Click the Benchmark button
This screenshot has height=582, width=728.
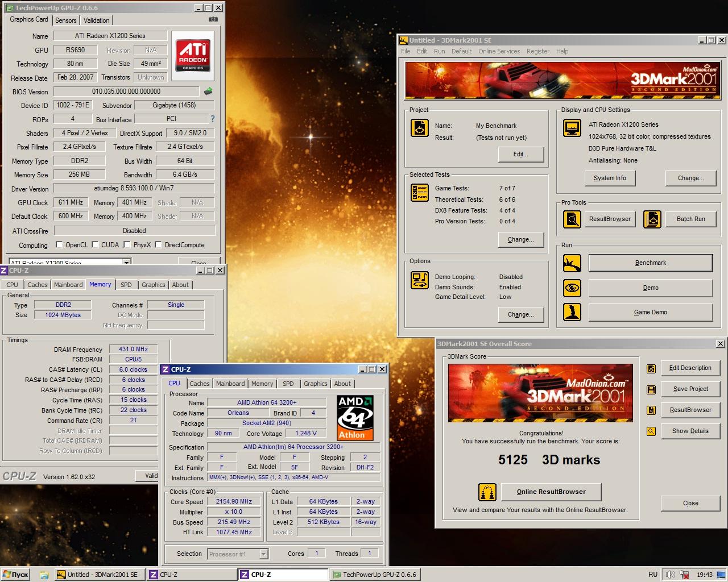click(650, 263)
